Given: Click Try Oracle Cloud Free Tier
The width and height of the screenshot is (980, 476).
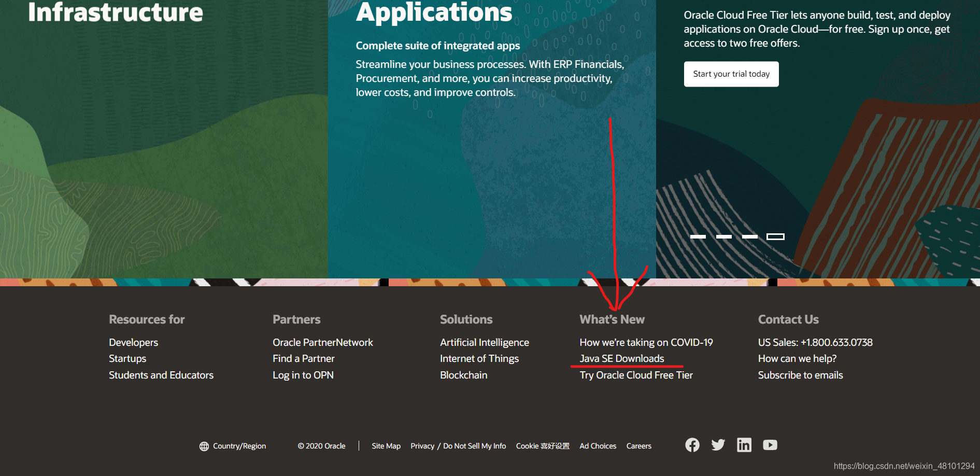Looking at the screenshot, I should 636,375.
